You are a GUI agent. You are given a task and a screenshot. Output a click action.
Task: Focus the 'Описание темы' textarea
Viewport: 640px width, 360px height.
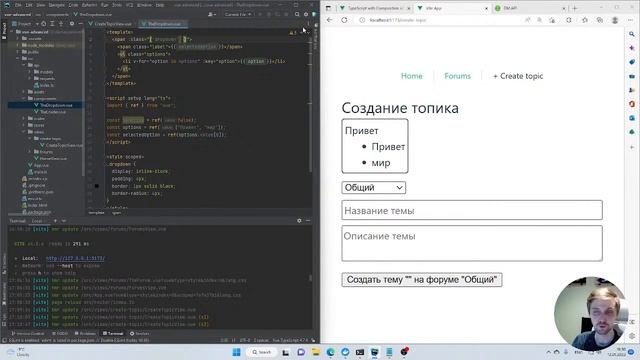[472, 243]
